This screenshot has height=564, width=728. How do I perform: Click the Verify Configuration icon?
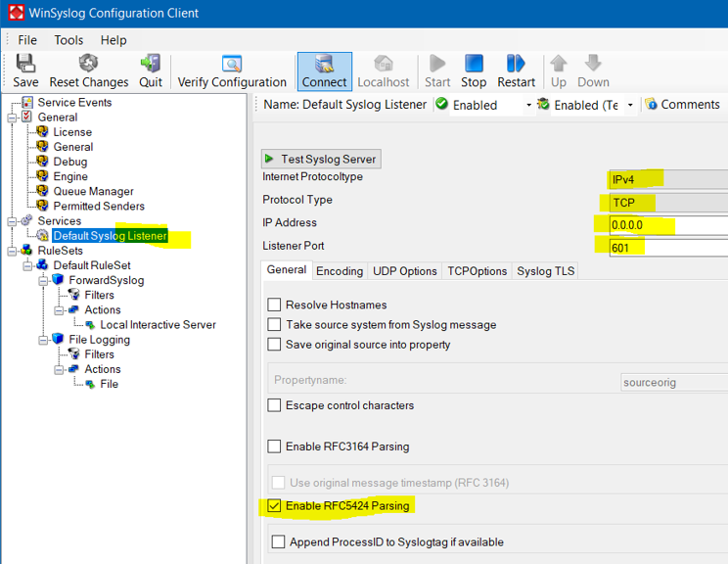(232, 64)
